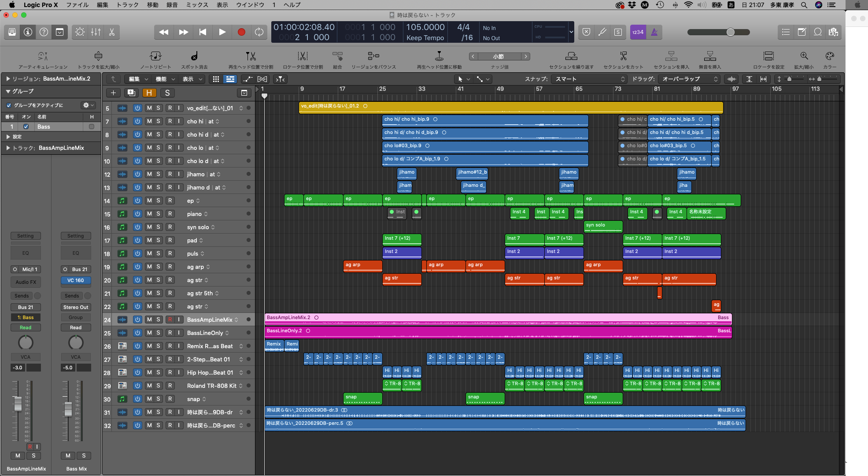Click 再生ヘッド位置で分割 toolbar icon
Screen dimensions: 868x476
[x=251, y=56]
